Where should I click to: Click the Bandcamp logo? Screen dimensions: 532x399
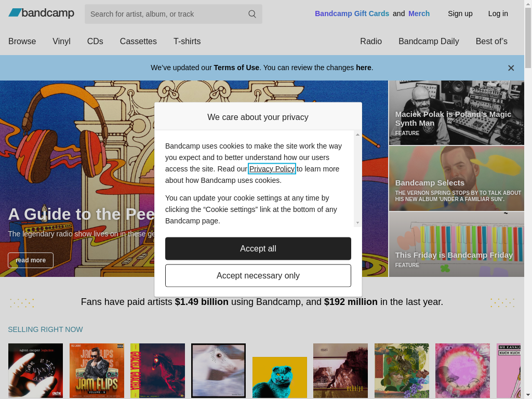point(41,13)
